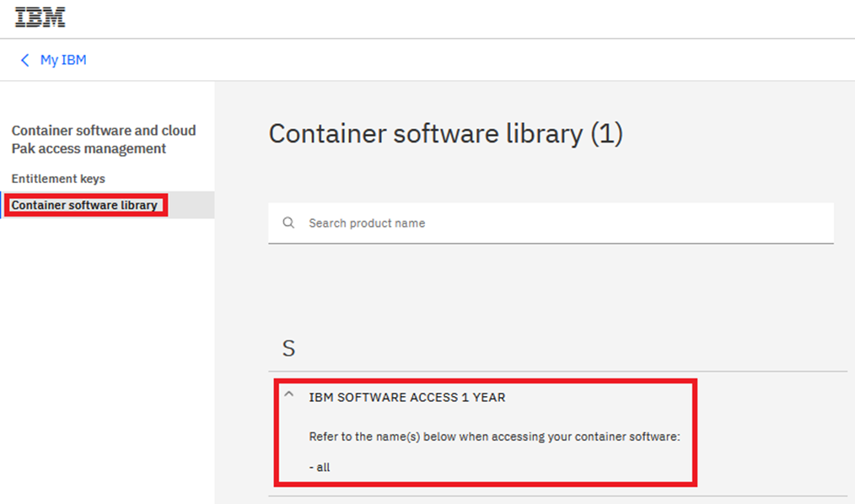Click the IBM logo
855x504 pixels.
40,18
